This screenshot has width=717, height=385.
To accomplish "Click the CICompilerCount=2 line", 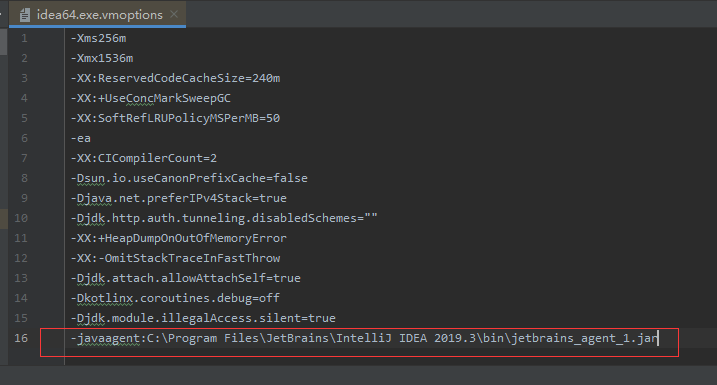I will pos(144,158).
